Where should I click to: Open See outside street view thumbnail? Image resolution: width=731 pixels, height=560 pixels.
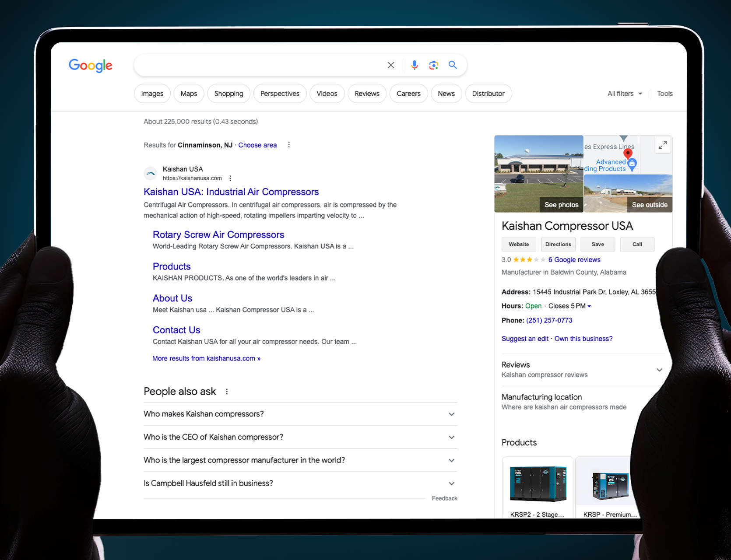628,193
